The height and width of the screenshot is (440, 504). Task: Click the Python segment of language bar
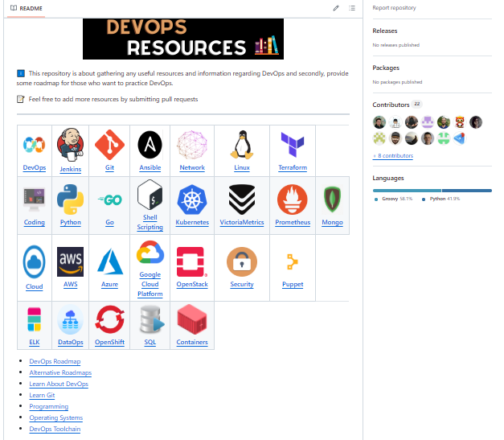(x=467, y=191)
